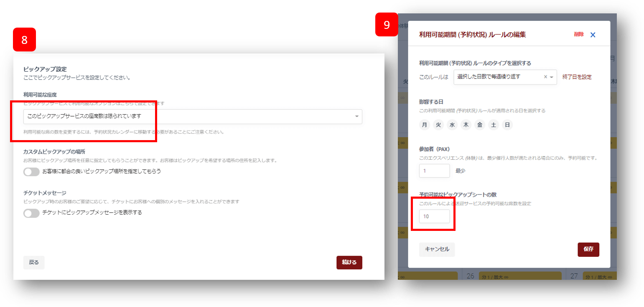The image size is (644, 307).
Task: Select the 金 weekday circle
Action: click(480, 125)
